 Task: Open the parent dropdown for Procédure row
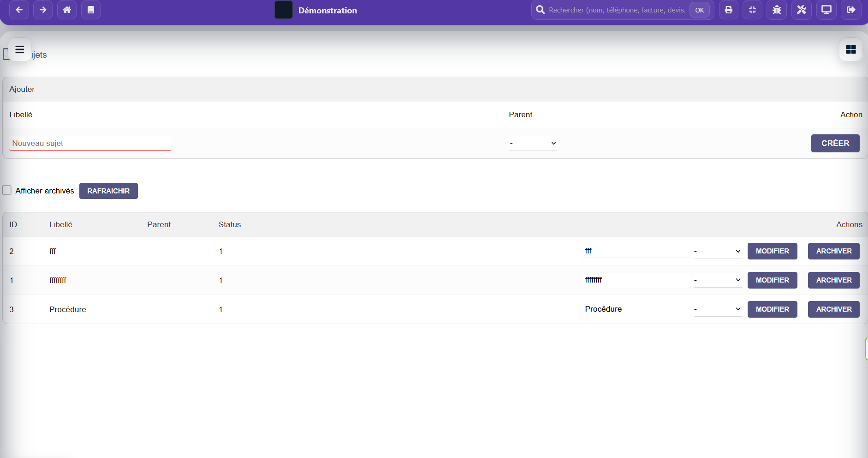click(x=718, y=309)
